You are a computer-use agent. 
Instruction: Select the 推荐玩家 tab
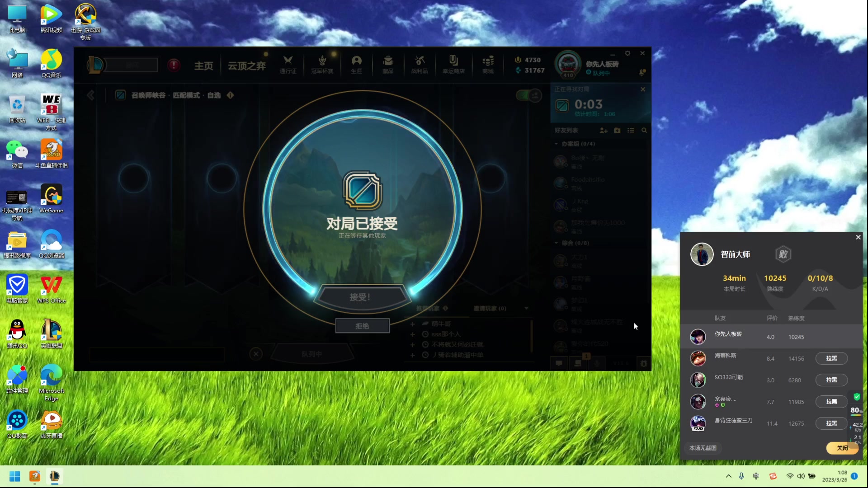[x=428, y=308]
